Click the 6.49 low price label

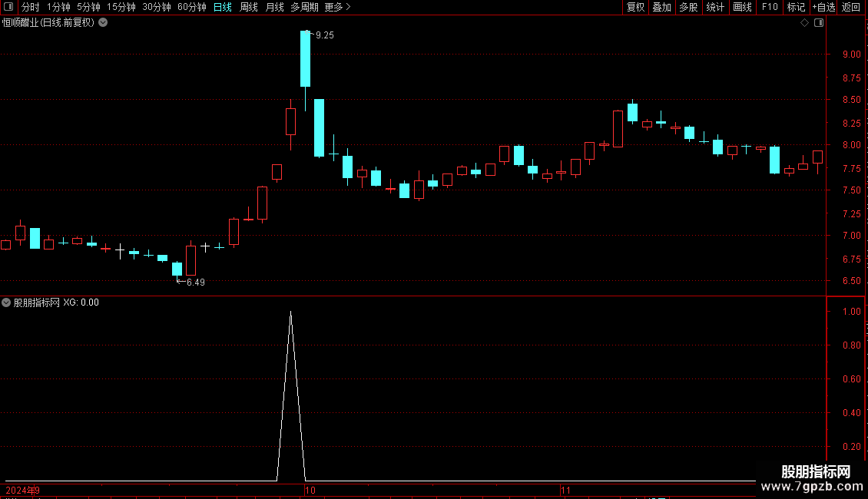[195, 283]
